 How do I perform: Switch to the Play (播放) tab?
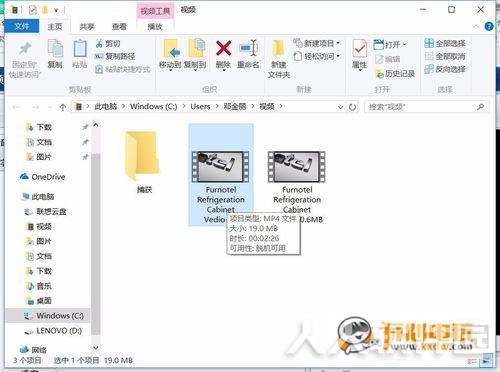tap(155, 26)
